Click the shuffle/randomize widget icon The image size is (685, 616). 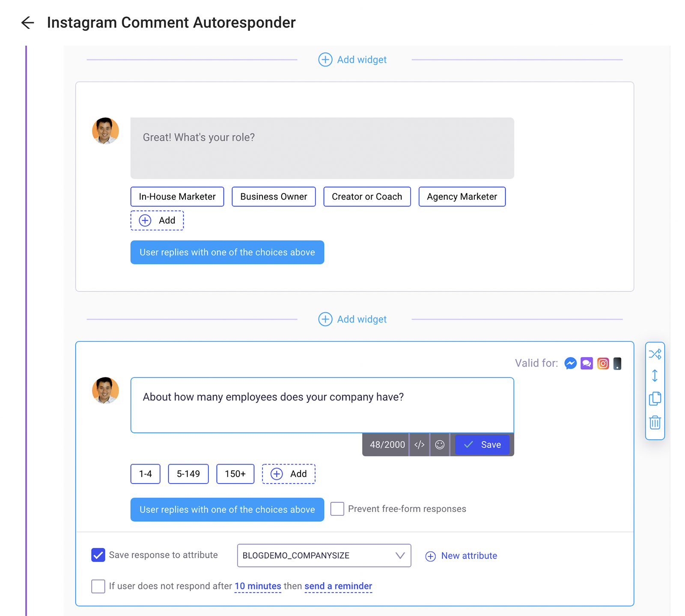655,354
